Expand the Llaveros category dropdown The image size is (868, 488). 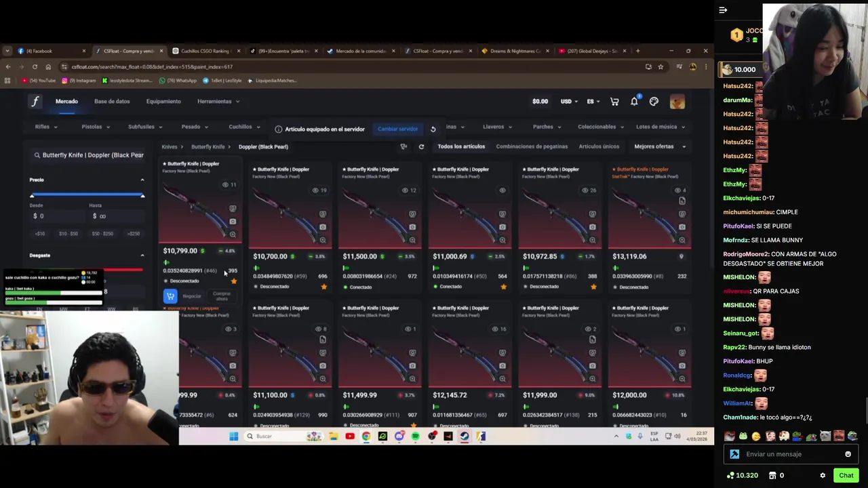point(497,127)
